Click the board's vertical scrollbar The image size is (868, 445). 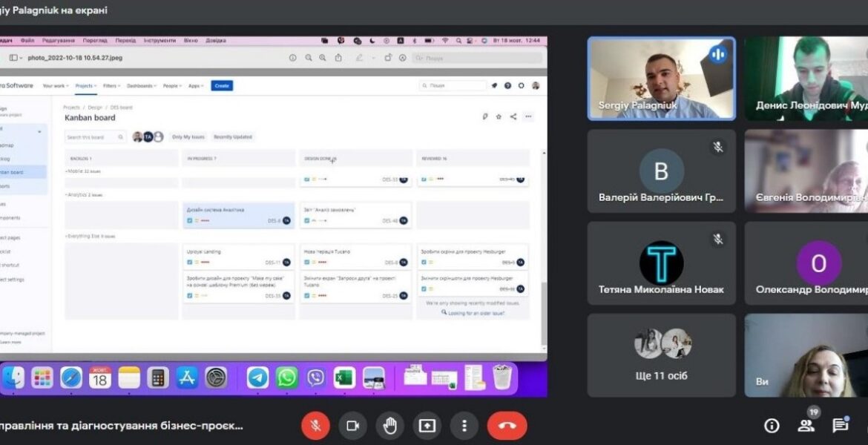coord(544,313)
